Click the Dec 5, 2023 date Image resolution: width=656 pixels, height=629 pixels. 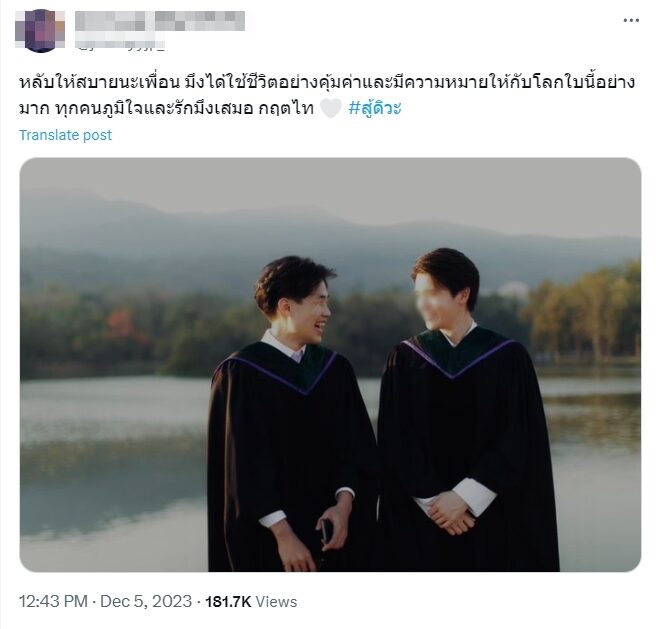coord(146,601)
